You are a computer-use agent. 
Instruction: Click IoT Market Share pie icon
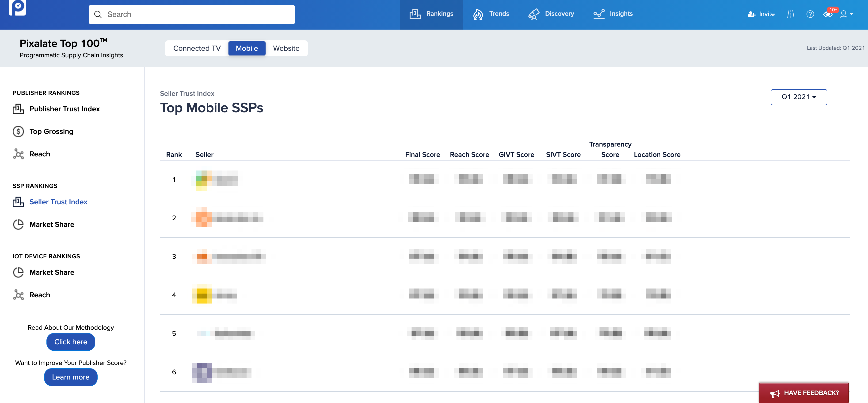coord(18,272)
